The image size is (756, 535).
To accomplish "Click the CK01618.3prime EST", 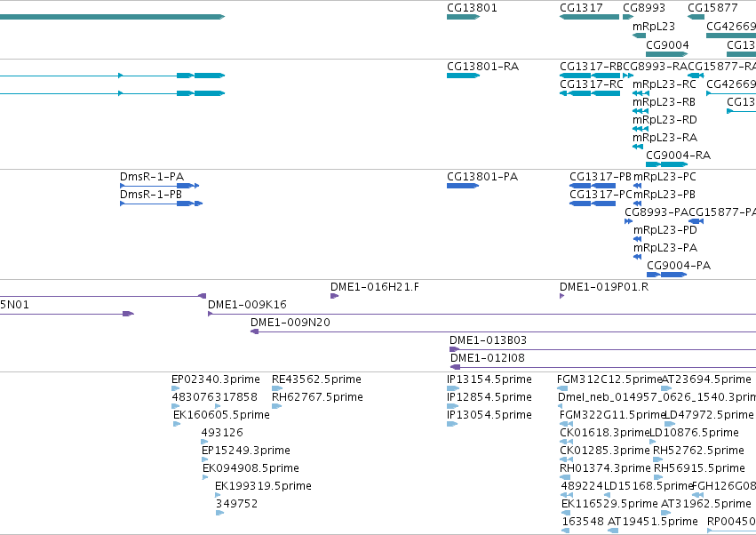I will [x=567, y=442].
